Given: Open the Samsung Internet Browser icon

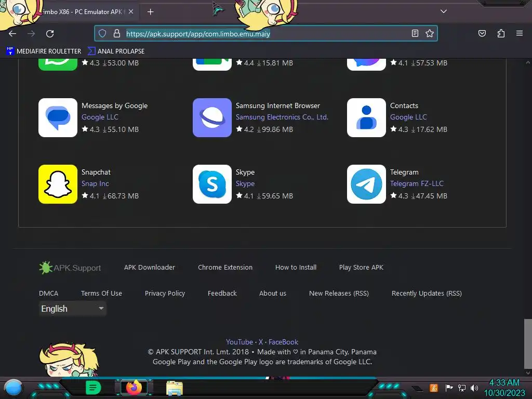Looking at the screenshot, I should pos(212,118).
